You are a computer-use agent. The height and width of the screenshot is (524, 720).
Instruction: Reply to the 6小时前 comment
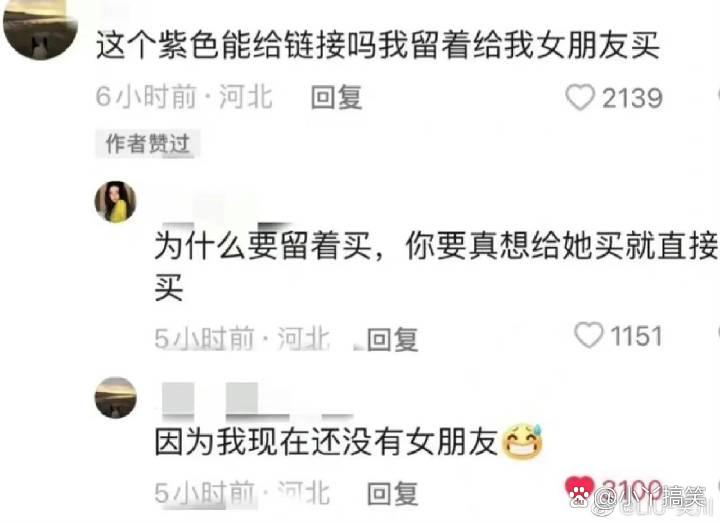click(337, 97)
